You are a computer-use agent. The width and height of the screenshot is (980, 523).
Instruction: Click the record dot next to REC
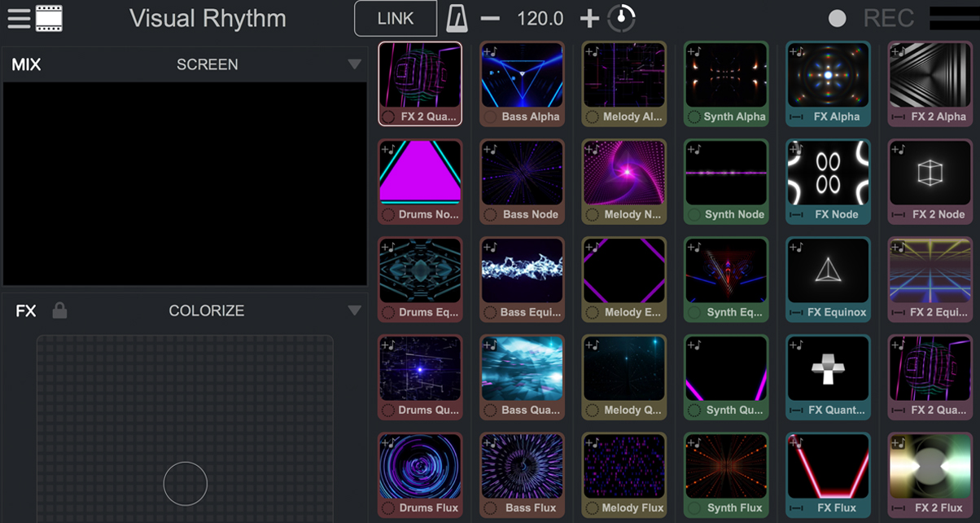tap(837, 17)
